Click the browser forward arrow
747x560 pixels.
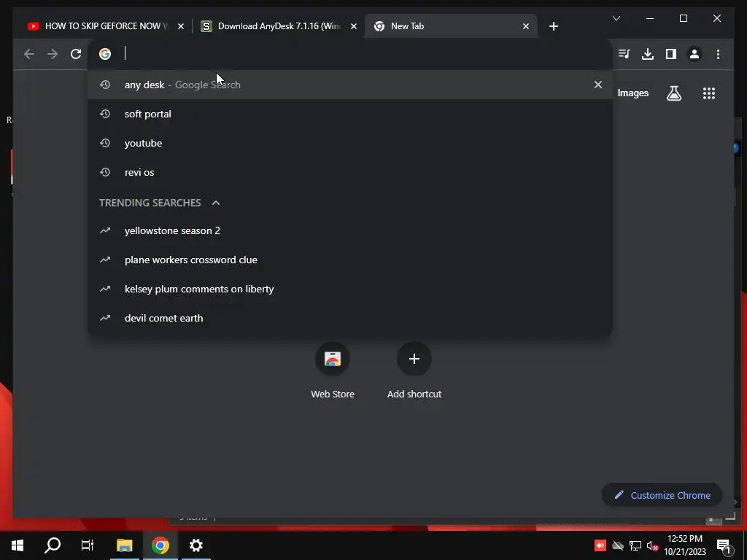point(53,54)
